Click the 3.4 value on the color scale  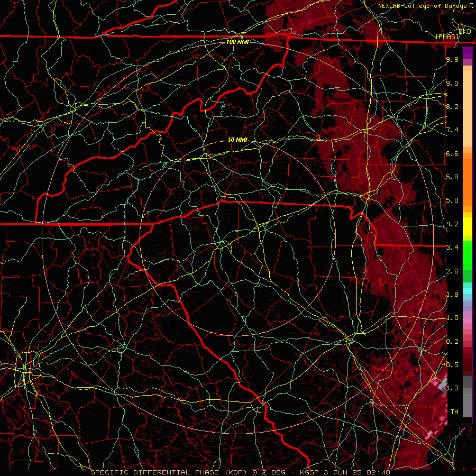click(x=452, y=248)
